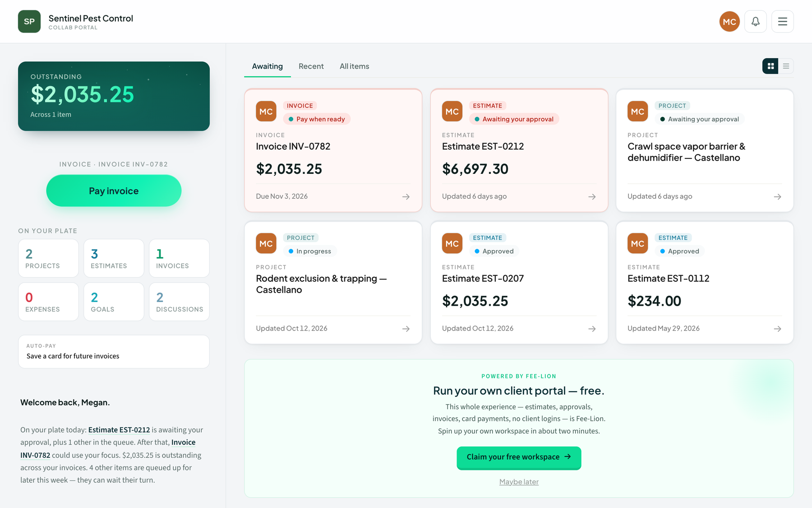Viewport: 812px width, 508px height.
Task: Click MC avatar on Crawl space project card
Action: click(x=637, y=111)
